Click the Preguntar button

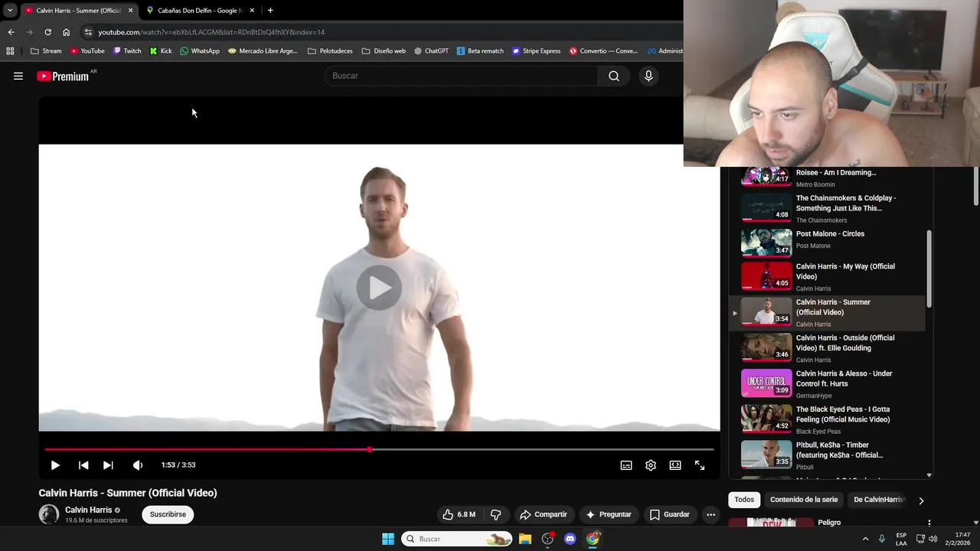point(609,514)
